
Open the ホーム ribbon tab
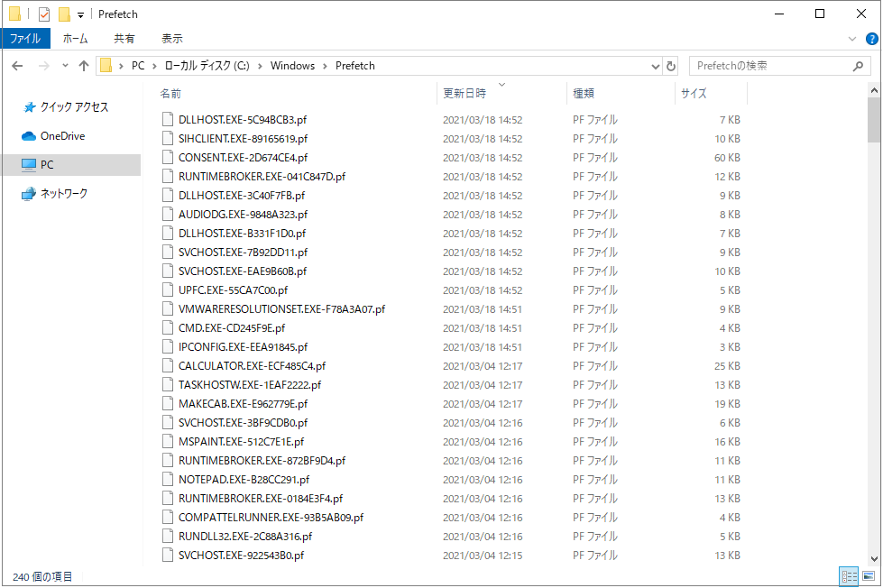(x=75, y=39)
